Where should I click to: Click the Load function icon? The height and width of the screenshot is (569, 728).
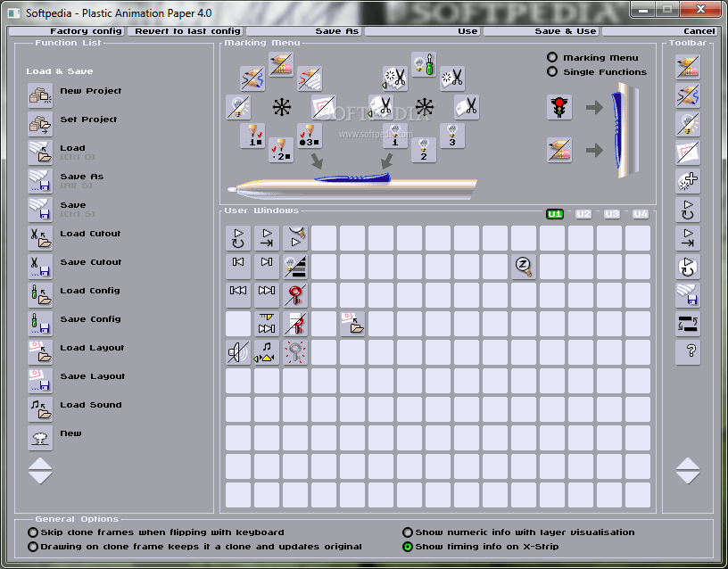(40, 153)
